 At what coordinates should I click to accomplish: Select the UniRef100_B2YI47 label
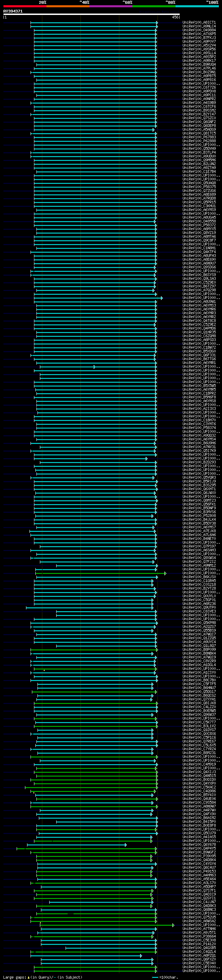[x=199, y=114]
